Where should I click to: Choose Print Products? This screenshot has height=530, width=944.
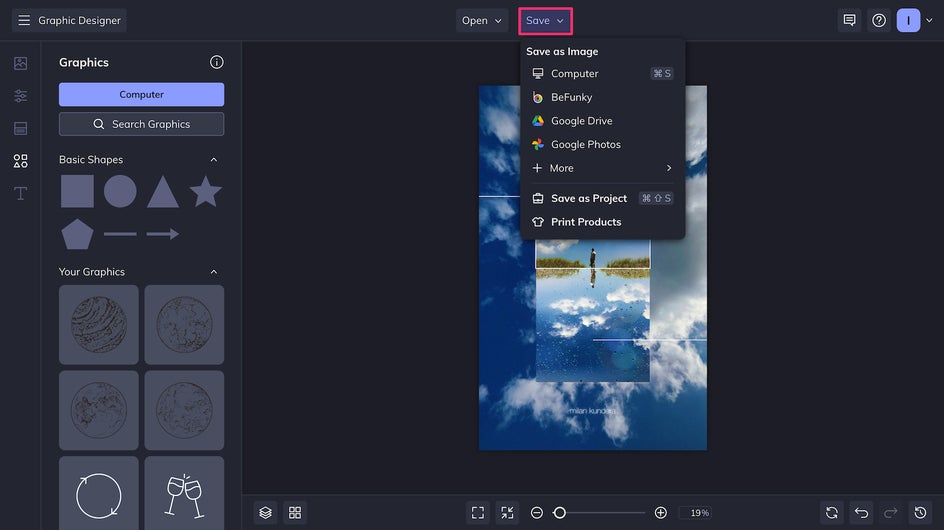click(602, 222)
